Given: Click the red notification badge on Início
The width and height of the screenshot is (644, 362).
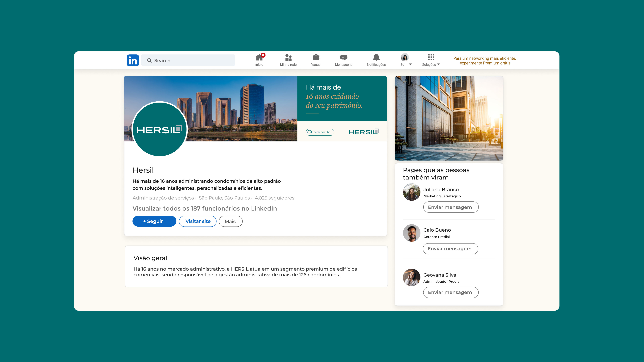Looking at the screenshot, I should point(263,55).
